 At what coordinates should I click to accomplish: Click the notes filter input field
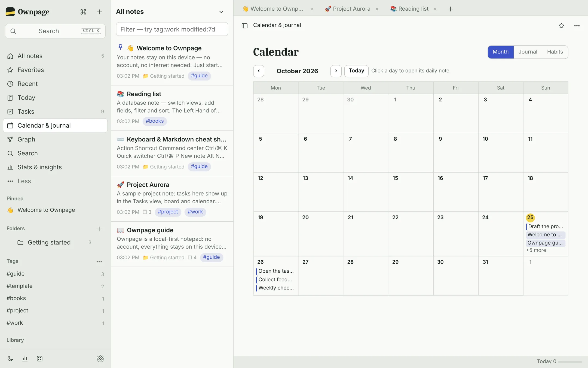[172, 29]
